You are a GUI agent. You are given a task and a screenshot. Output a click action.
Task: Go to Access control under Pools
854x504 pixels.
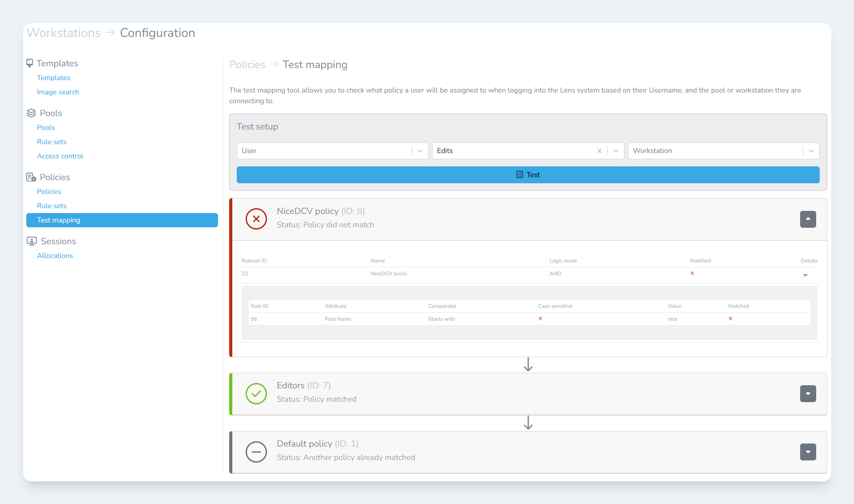(x=60, y=156)
